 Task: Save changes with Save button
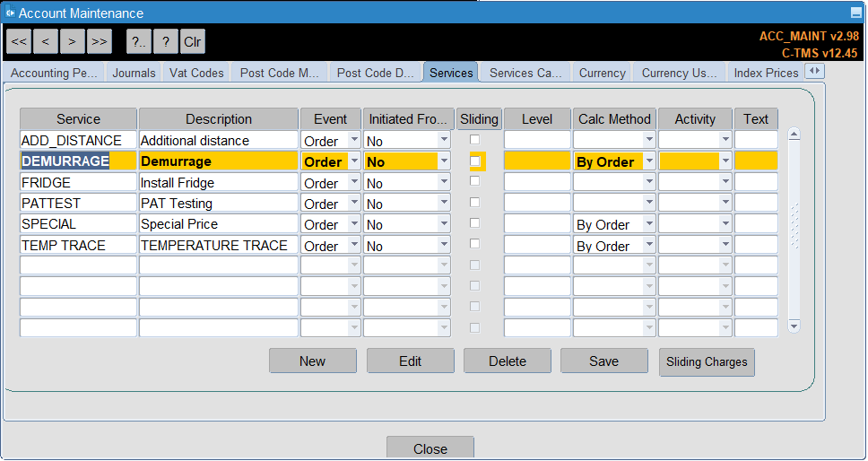[x=604, y=361]
